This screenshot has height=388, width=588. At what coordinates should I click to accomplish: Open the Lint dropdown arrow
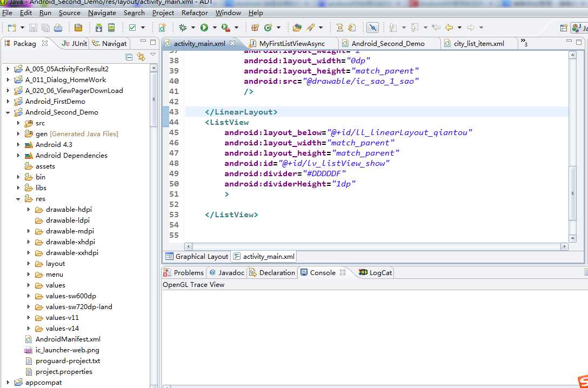pyautogui.click(x=143, y=28)
